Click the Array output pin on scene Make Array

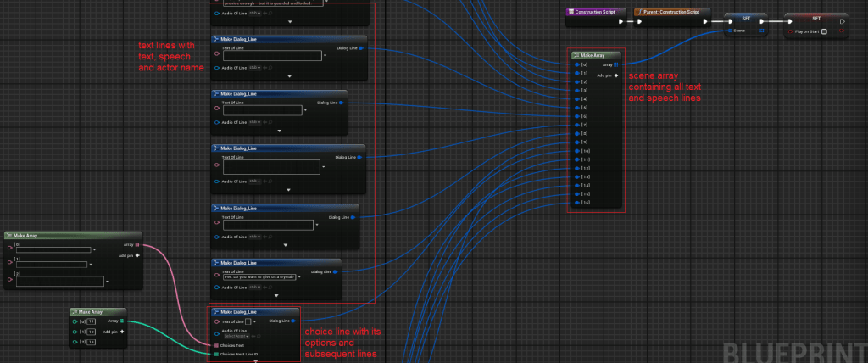tap(616, 64)
